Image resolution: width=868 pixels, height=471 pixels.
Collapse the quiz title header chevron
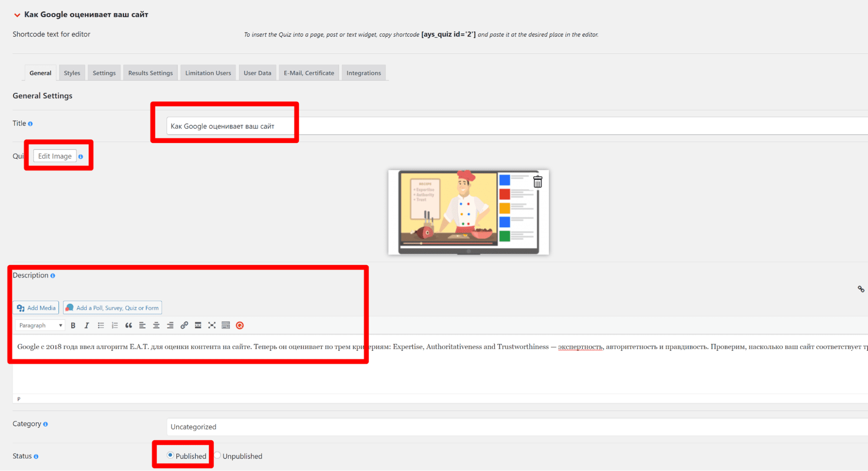coord(17,15)
